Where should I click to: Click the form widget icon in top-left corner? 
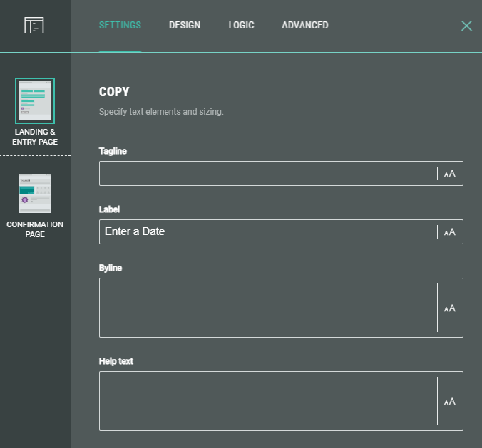pyautogui.click(x=34, y=26)
